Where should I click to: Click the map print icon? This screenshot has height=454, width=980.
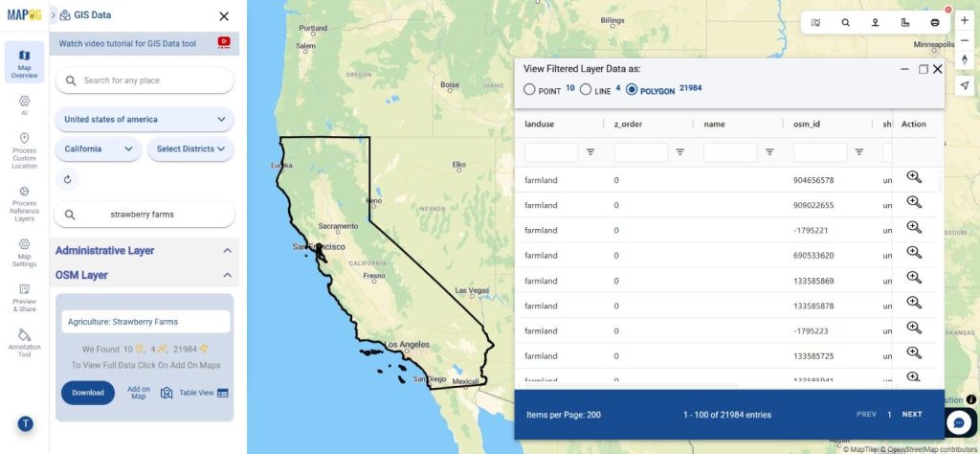point(934,22)
